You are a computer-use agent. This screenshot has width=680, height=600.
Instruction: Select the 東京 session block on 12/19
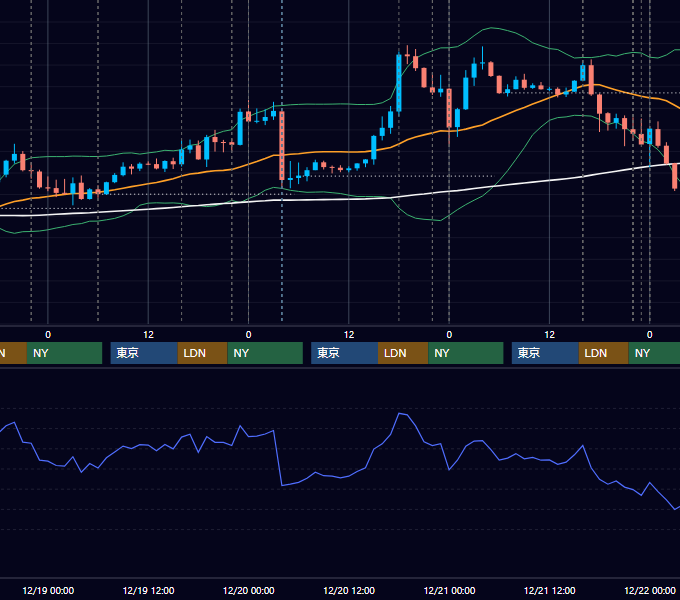(x=144, y=353)
